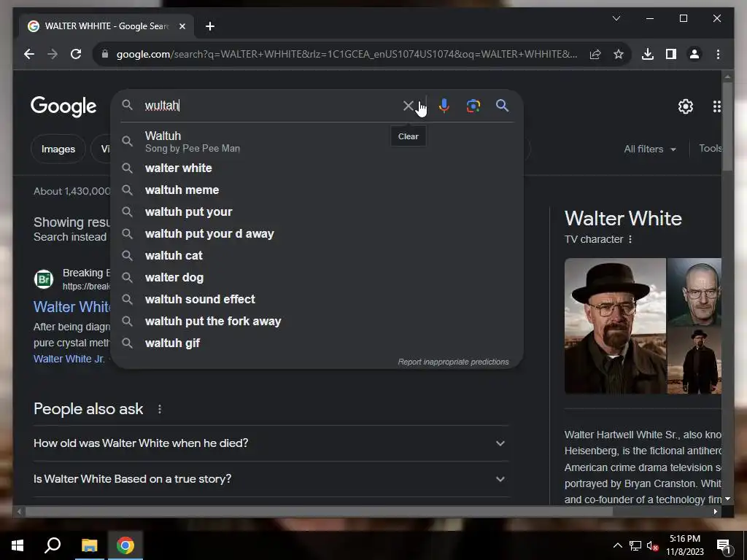
Task: Select suggestion Waltuh song by Pee Pee Man
Action: (x=317, y=141)
